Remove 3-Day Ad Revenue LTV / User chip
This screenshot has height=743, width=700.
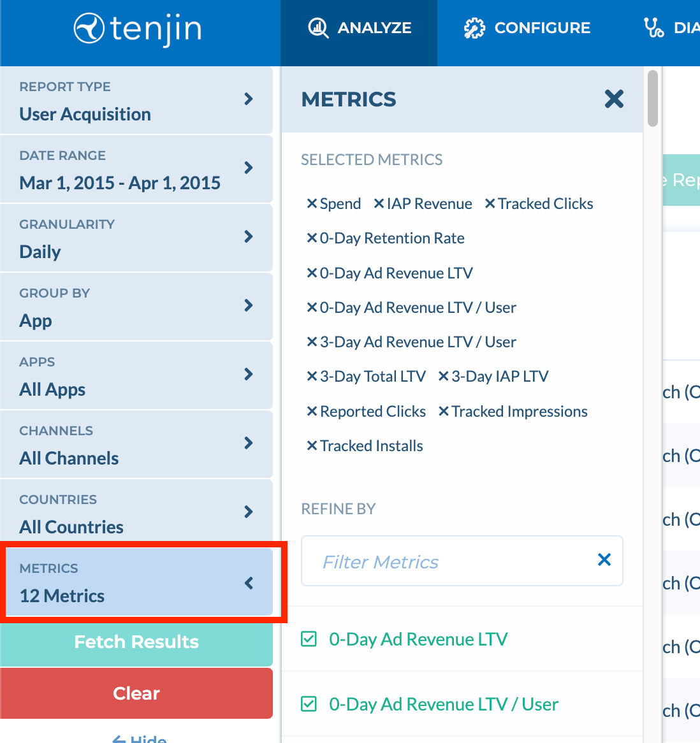pyautogui.click(x=311, y=342)
